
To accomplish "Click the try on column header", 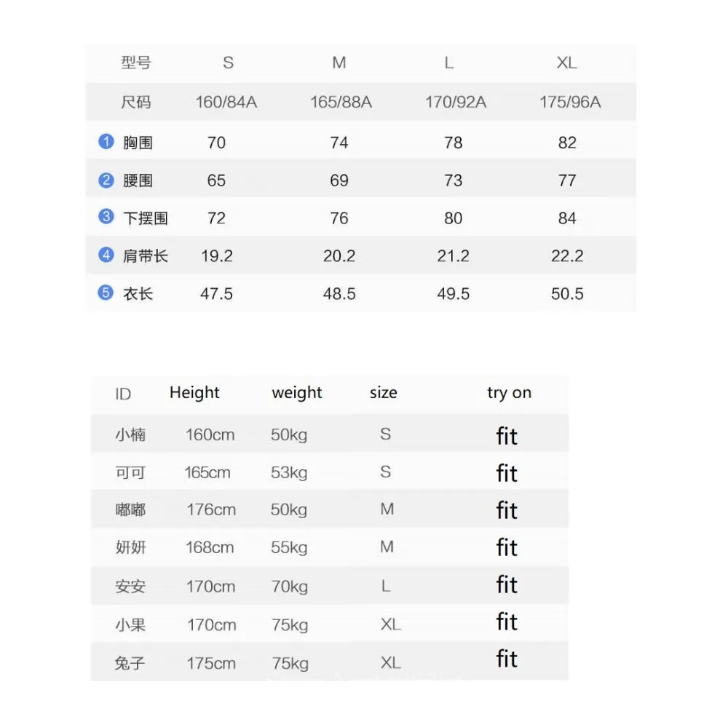I will 510,392.
